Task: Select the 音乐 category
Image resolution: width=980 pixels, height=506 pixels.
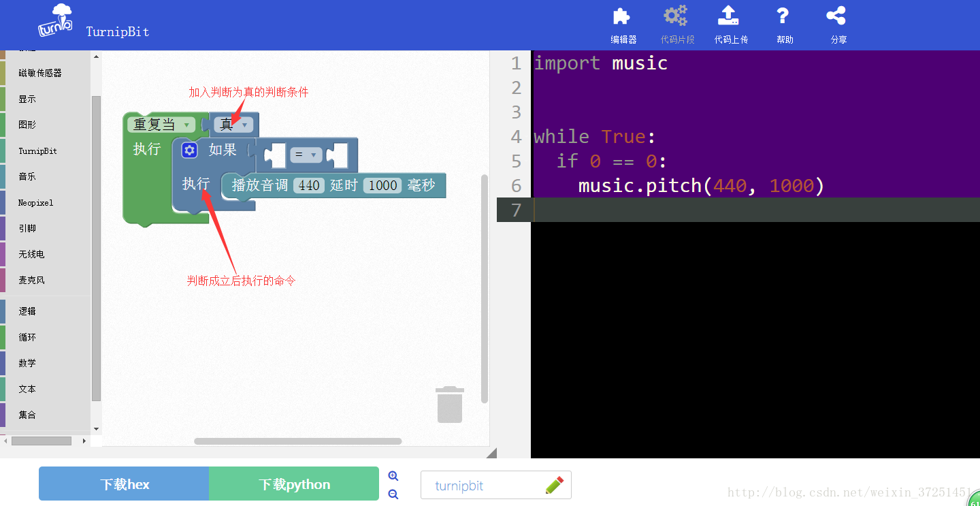Action: 45,176
